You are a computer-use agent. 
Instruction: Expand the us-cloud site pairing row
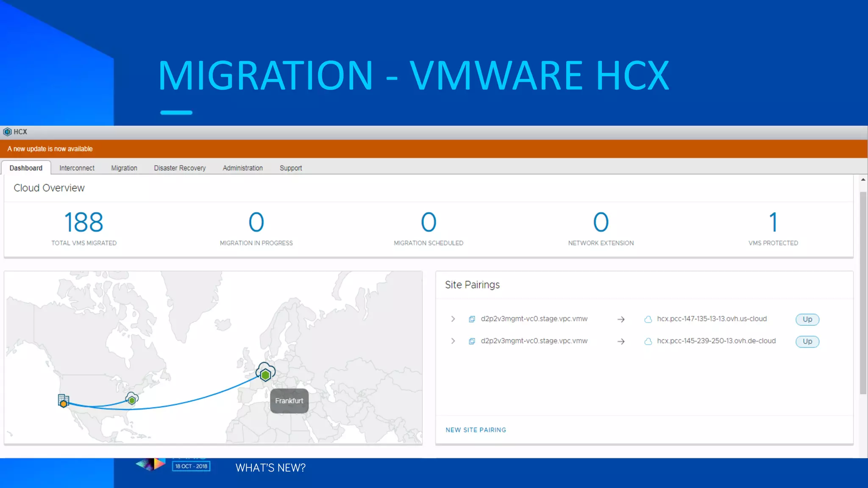point(453,319)
